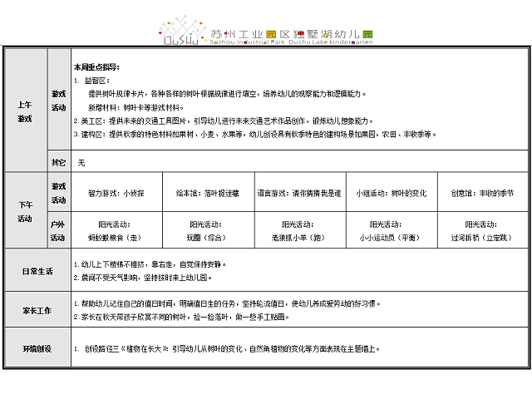Viewport: 532px width, 399px height.
Task: Select the cell 绘本馆：落叶捉迷藏
Action: [x=209, y=192]
